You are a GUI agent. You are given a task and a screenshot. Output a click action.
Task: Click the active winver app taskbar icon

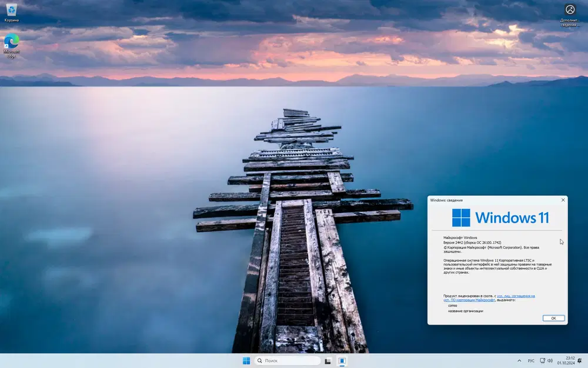(342, 360)
